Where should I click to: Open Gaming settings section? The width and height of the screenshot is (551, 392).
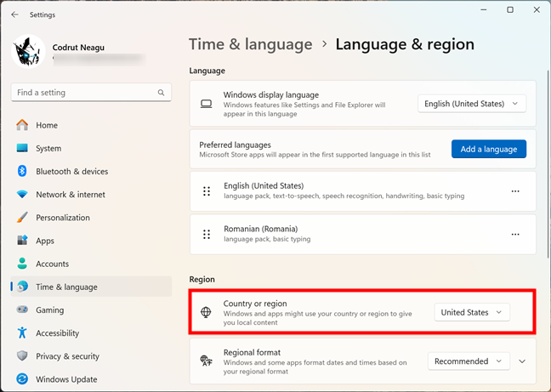(x=91, y=310)
